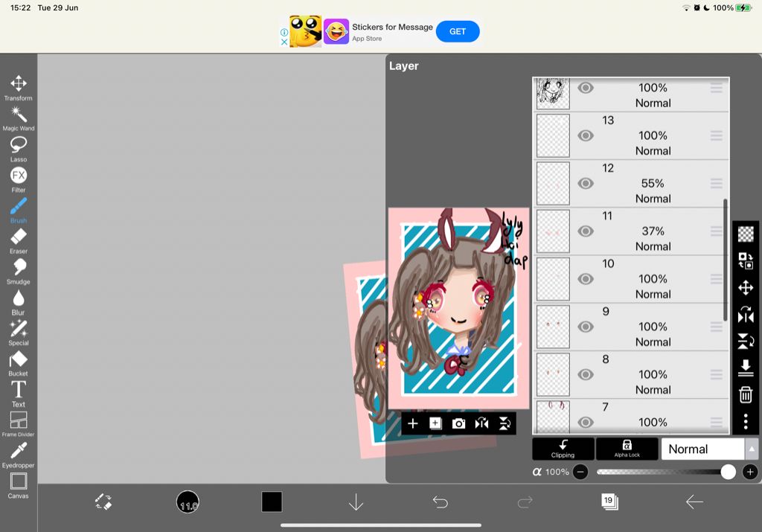The width and height of the screenshot is (762, 532).
Task: Open the Canvas tool
Action: (x=19, y=486)
